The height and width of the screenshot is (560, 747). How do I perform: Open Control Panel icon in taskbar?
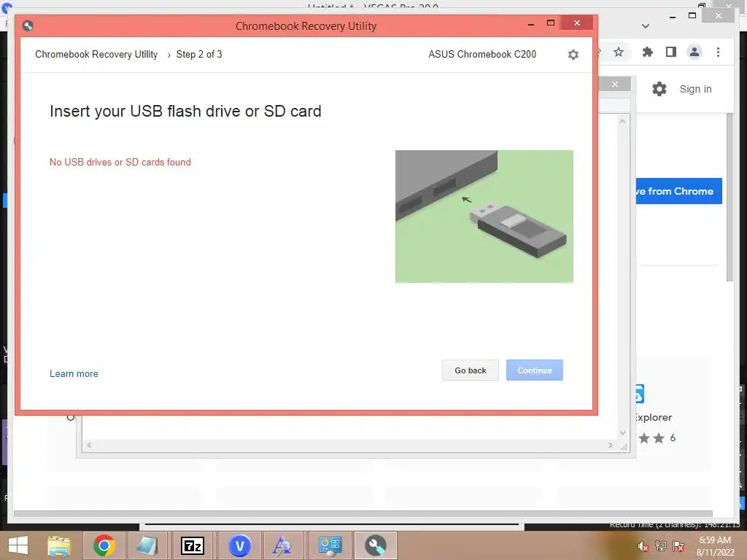[330, 545]
